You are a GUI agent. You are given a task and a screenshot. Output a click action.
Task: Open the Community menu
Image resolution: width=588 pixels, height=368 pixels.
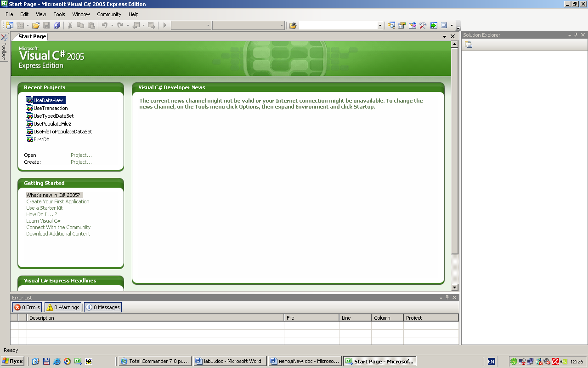click(109, 14)
